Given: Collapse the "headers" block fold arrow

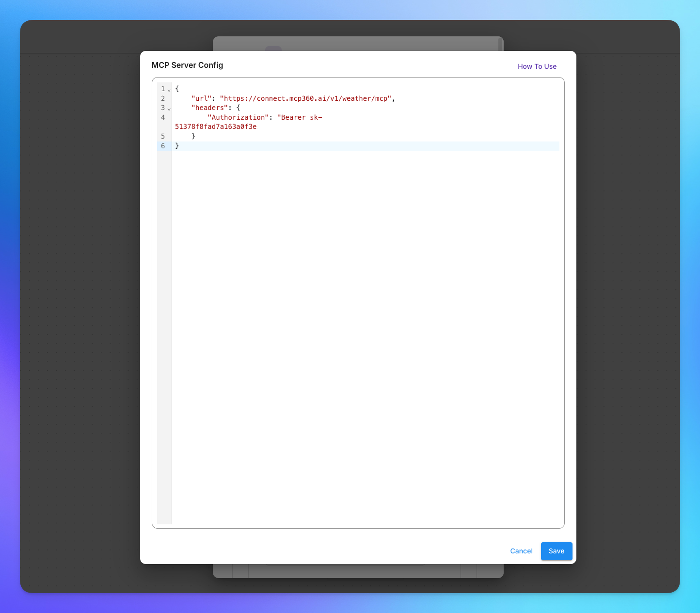Looking at the screenshot, I should point(169,109).
